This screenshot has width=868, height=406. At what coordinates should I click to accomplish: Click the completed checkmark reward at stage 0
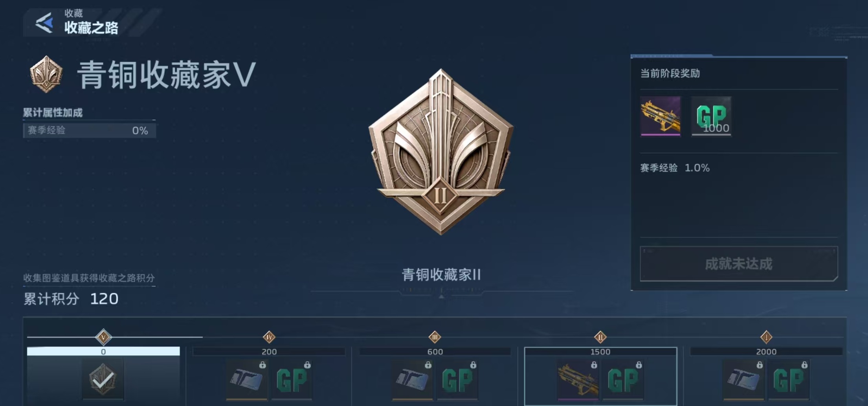point(103,379)
